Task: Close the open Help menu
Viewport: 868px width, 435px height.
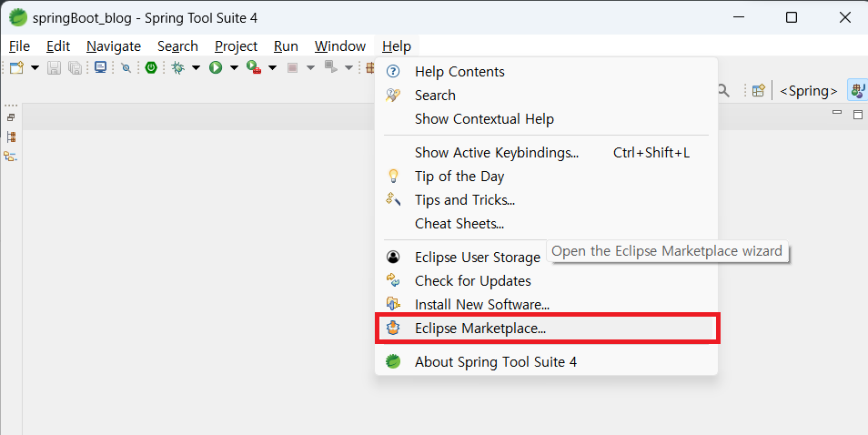Action: pos(397,46)
